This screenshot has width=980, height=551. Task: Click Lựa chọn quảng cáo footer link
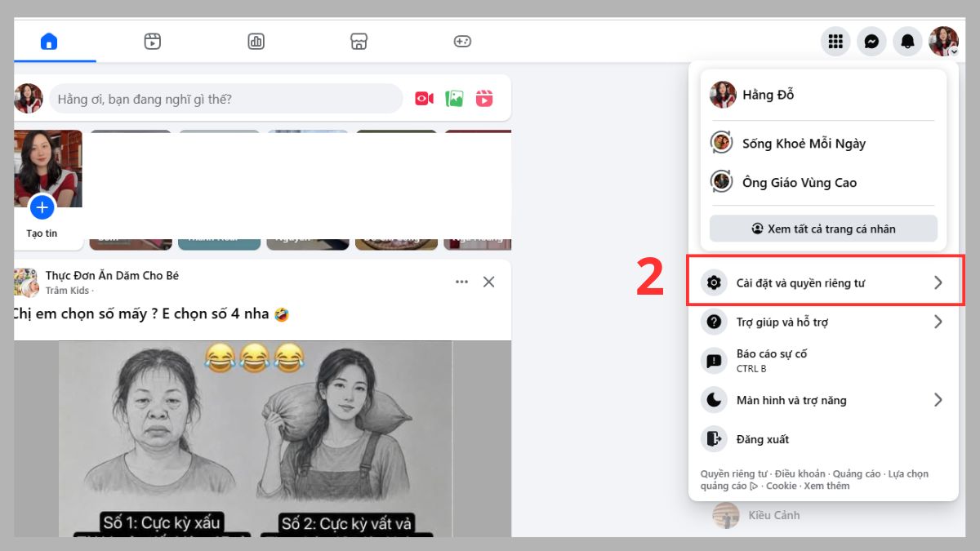908,474
